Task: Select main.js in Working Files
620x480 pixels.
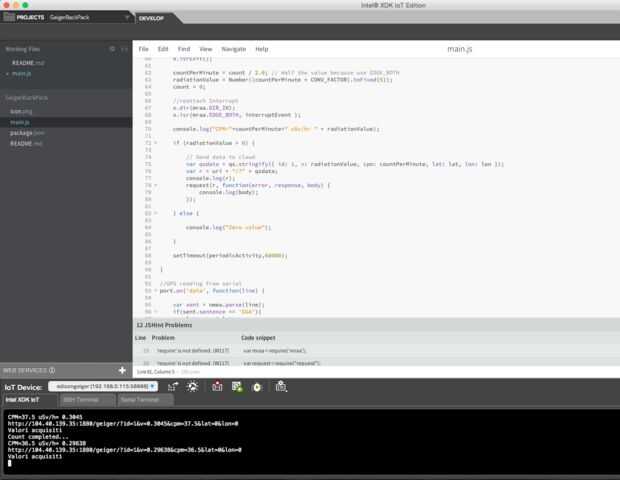Action: [21, 74]
